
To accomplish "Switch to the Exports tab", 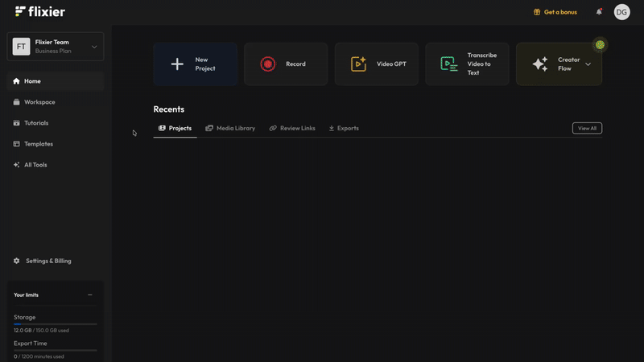I will click(x=344, y=128).
